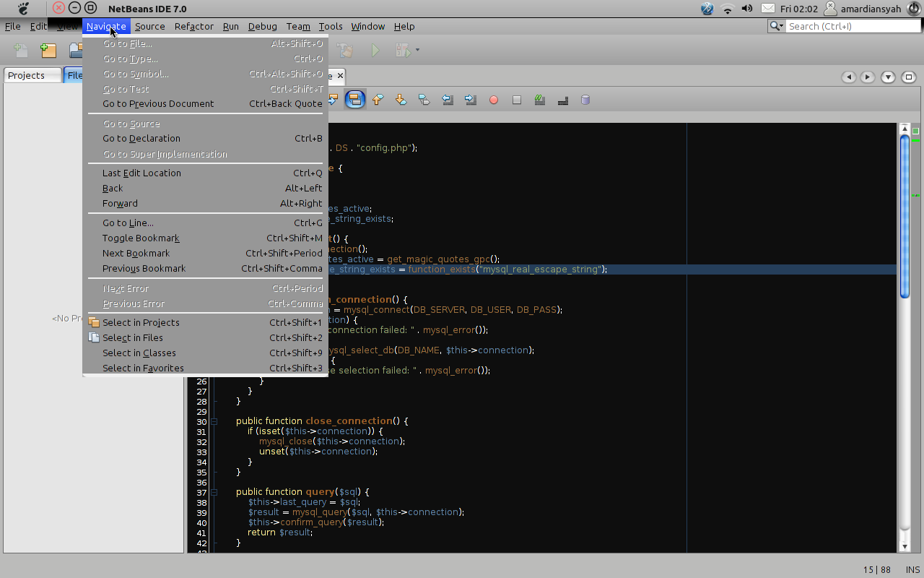Jump to next bookmark with the down-arrow icon
Viewport: 924px width, 578px height.
tap(401, 100)
